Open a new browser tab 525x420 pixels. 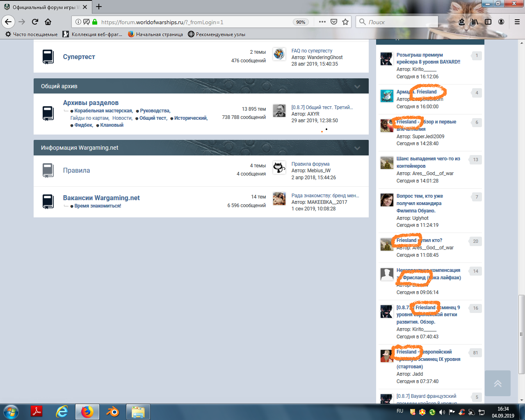(x=99, y=7)
